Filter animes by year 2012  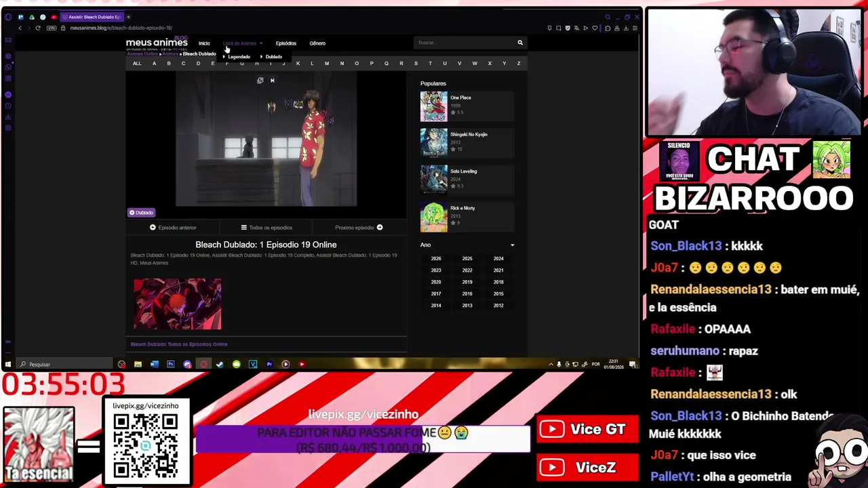[x=498, y=306]
